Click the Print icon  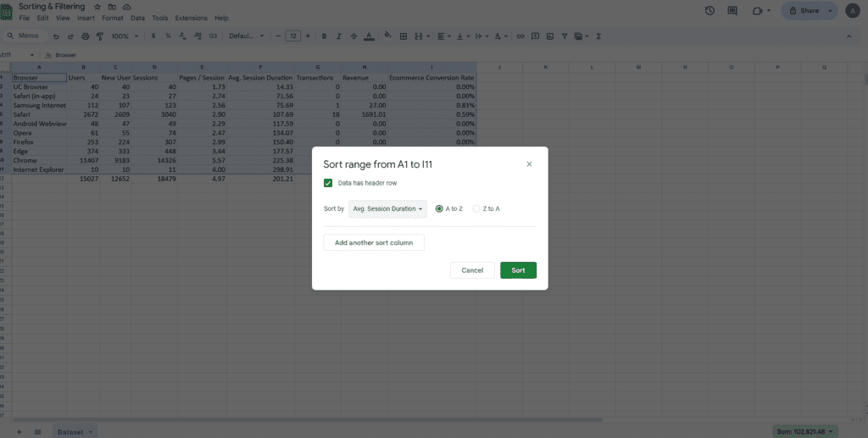click(86, 36)
